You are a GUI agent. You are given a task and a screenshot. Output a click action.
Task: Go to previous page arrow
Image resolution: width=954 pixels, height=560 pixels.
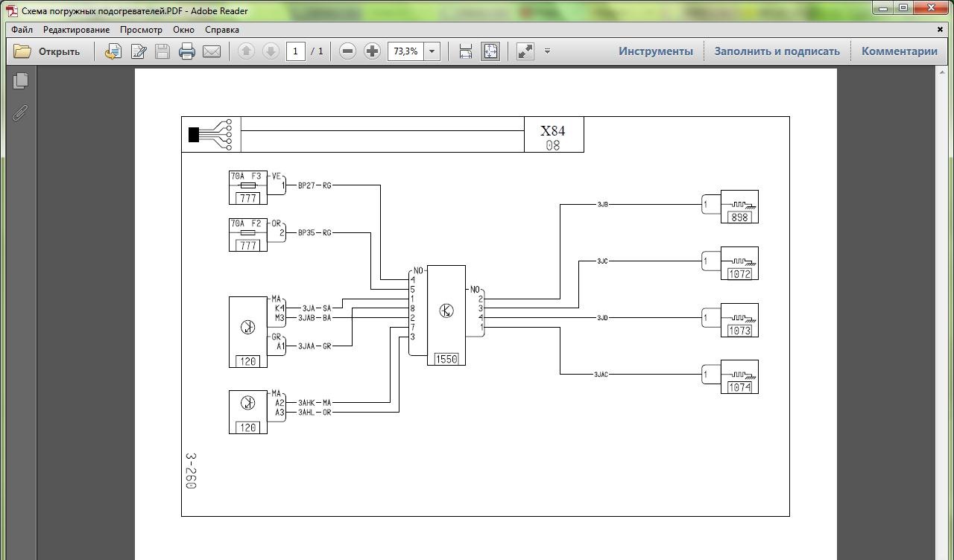click(x=246, y=51)
